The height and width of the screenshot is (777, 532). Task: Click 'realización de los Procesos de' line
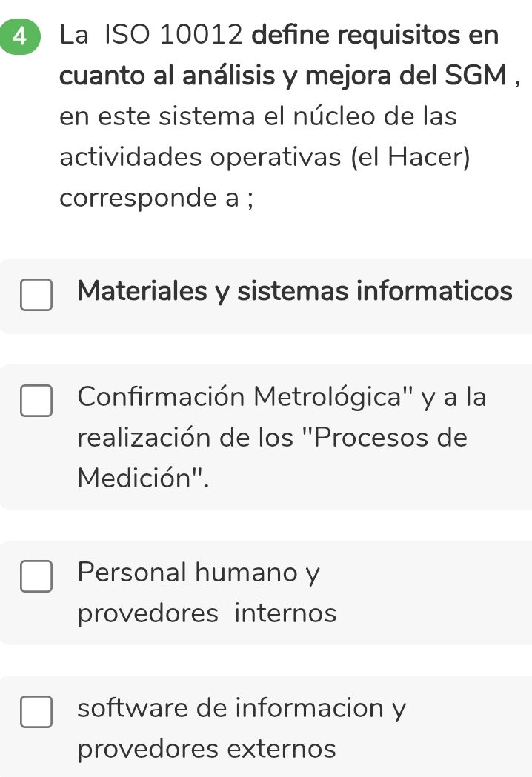click(272, 438)
